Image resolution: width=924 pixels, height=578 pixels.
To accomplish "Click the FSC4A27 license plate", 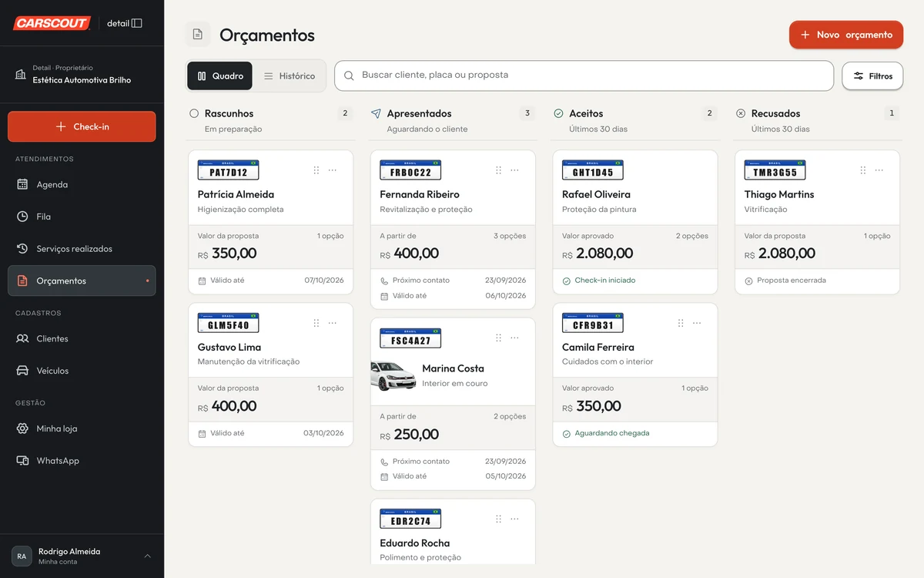I will point(410,338).
